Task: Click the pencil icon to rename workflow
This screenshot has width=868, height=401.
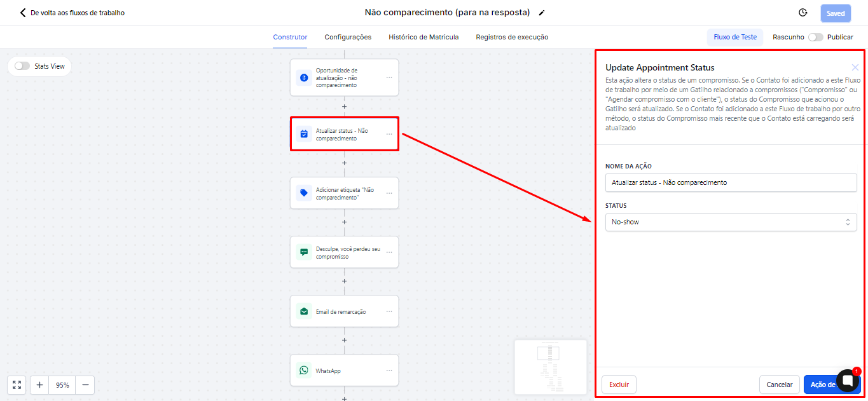Action: coord(542,13)
